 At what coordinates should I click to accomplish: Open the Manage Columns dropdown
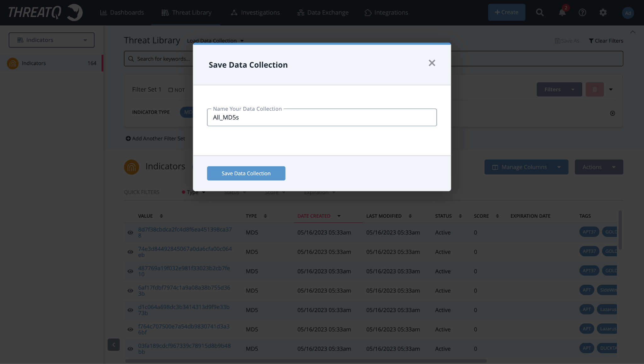[x=526, y=167]
